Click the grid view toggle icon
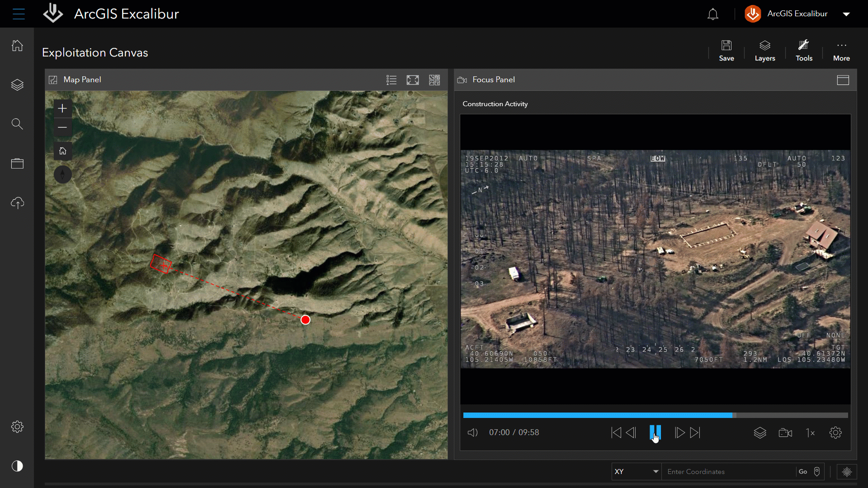Image resolution: width=868 pixels, height=488 pixels. pyautogui.click(x=434, y=80)
